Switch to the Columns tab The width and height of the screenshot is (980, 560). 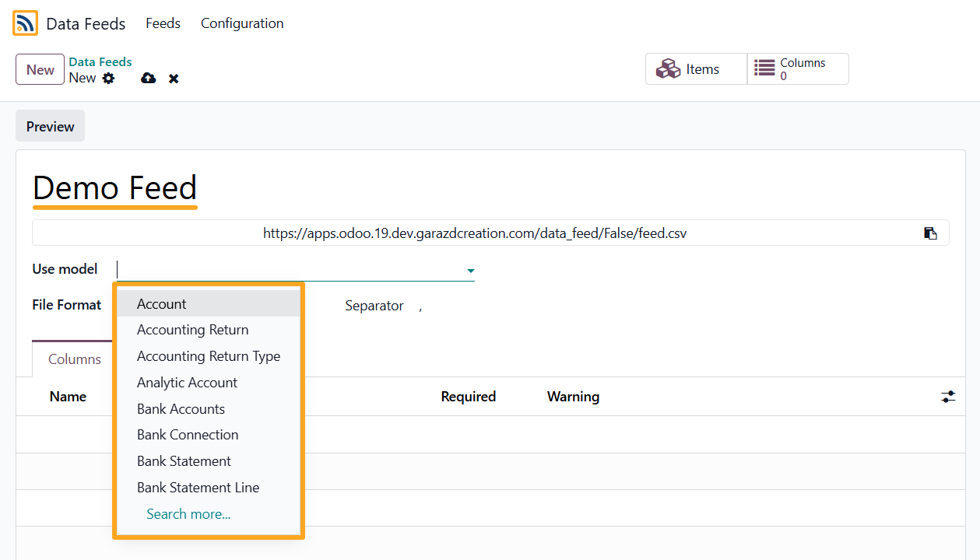pyautogui.click(x=75, y=359)
